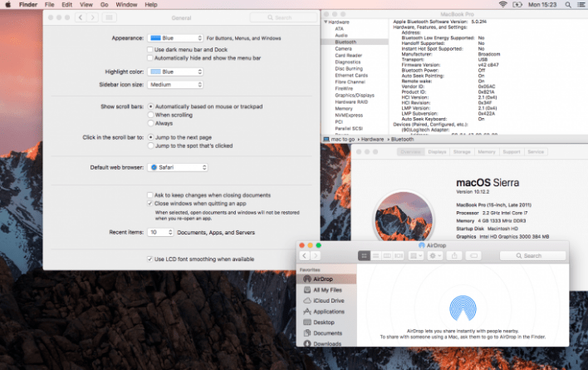588x370 pixels.
Task: Select Jump to the spot that's clicked
Action: (151, 146)
